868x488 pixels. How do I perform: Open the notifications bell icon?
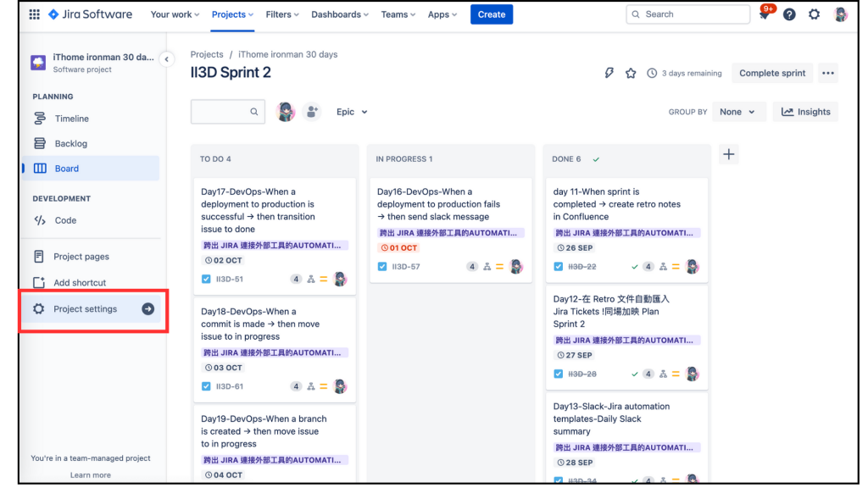pyautogui.click(x=765, y=14)
